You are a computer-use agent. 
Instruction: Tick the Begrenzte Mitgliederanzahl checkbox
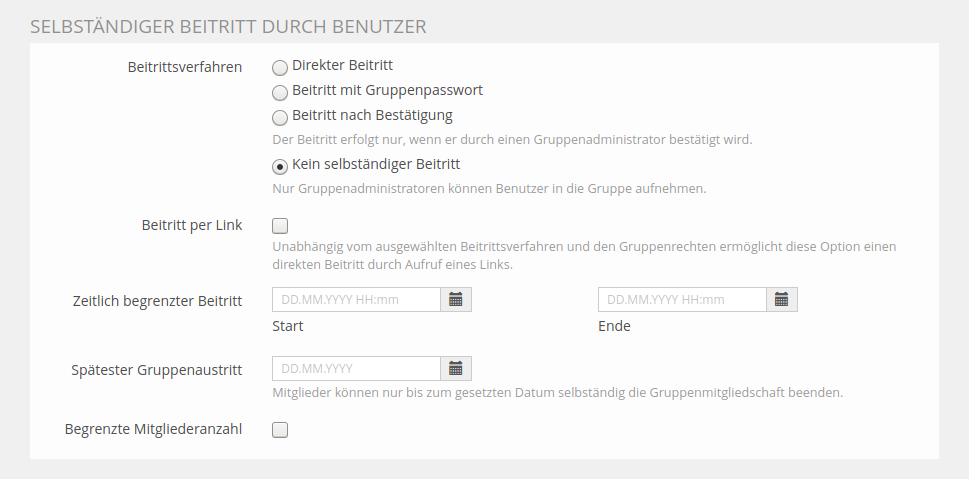pyautogui.click(x=280, y=430)
